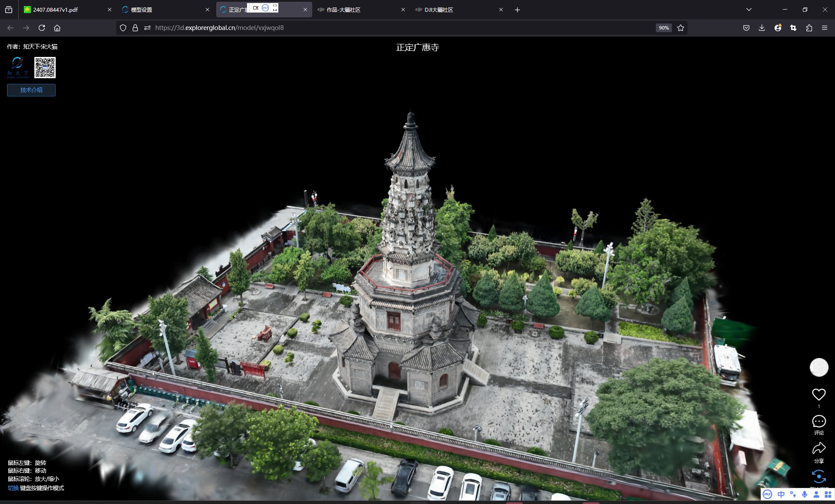Screen dimensions: 835x504
Task: Share the model using the 分享 arrow icon
Action: pyautogui.click(x=819, y=448)
